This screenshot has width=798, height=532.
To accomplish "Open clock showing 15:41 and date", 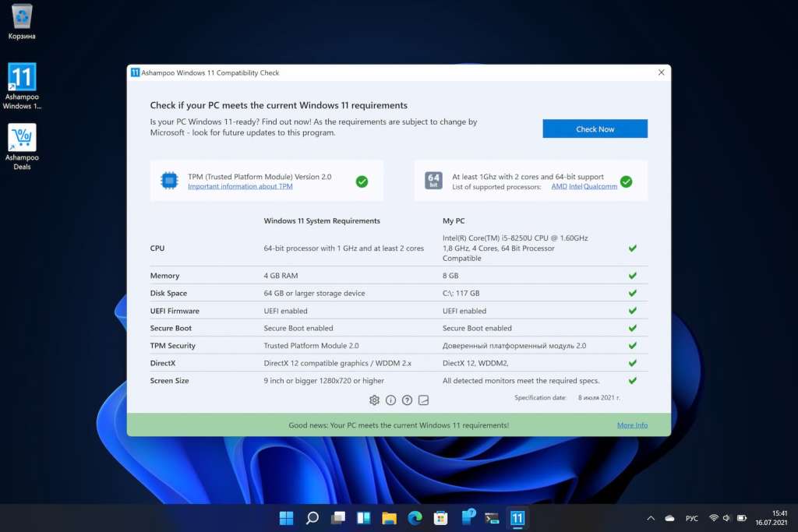I will pos(771,518).
